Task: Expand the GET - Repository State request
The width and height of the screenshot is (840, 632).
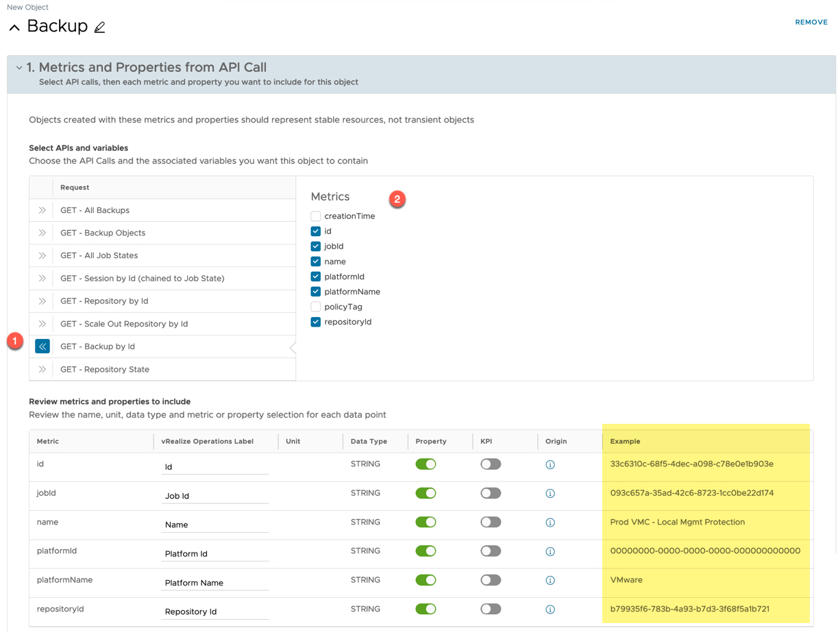Action: point(42,368)
